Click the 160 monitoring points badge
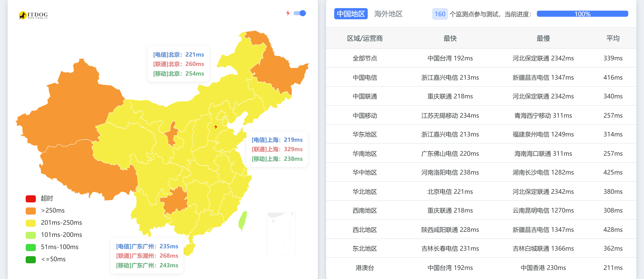 440,14
